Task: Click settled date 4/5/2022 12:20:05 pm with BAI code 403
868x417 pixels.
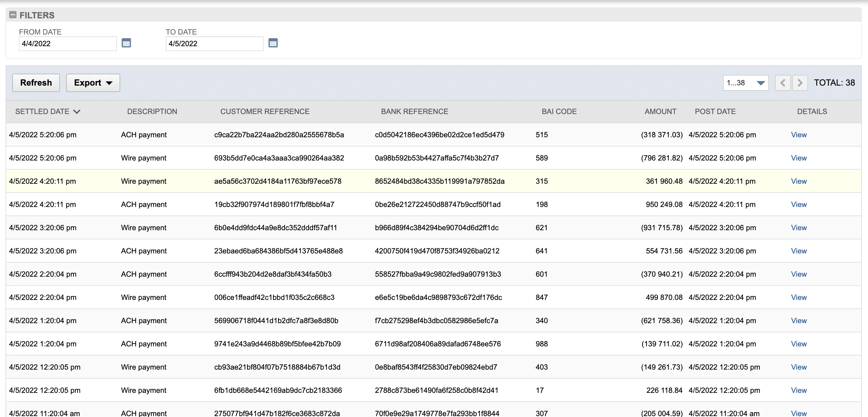Action: [45, 367]
